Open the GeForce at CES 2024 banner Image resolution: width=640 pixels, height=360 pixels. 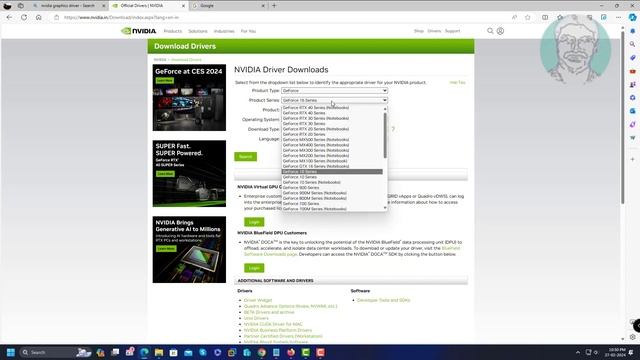click(189, 98)
